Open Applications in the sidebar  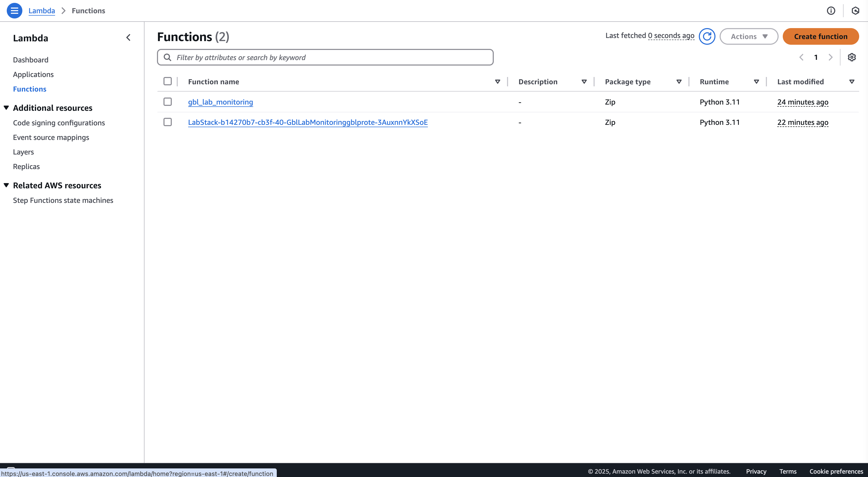pos(33,74)
